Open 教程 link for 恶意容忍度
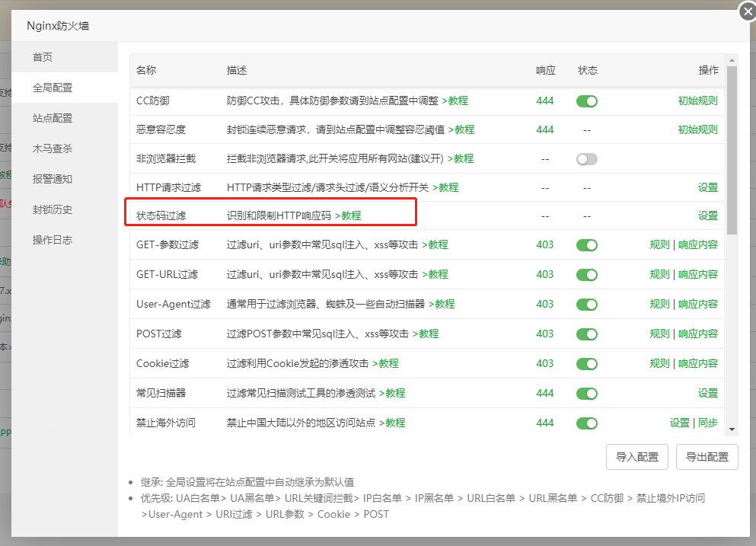The height and width of the screenshot is (546, 756). [461, 129]
